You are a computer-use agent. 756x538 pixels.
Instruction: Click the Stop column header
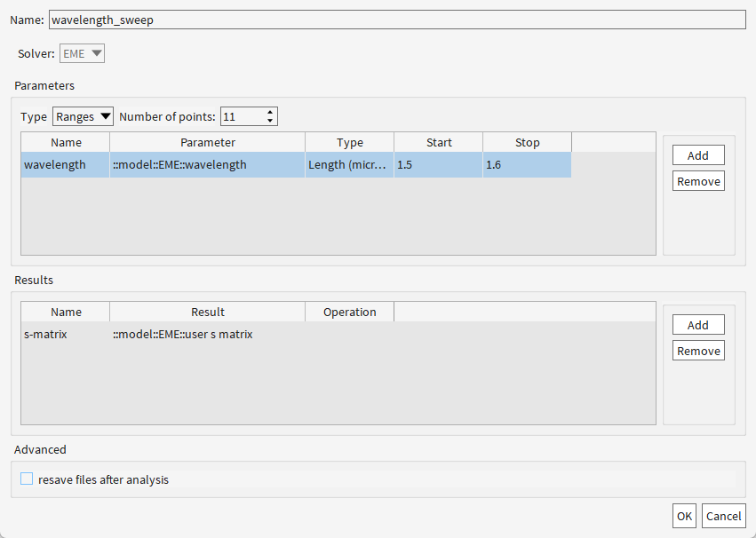coord(527,143)
